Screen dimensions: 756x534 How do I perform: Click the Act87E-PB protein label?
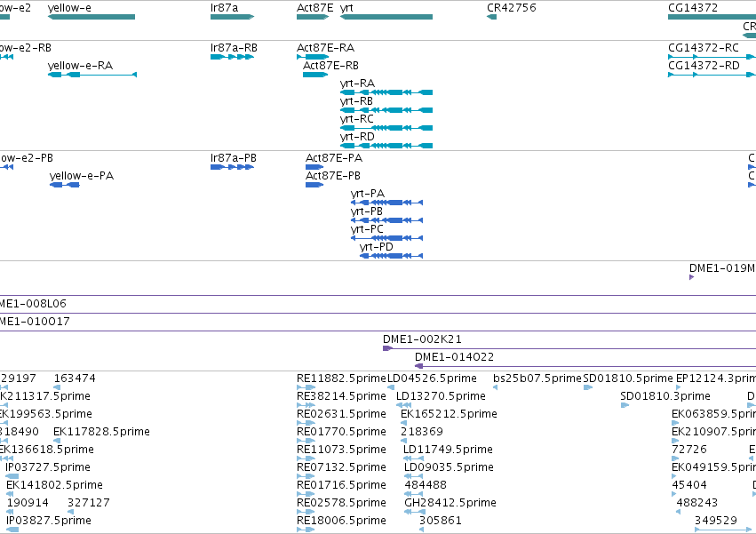(x=332, y=176)
